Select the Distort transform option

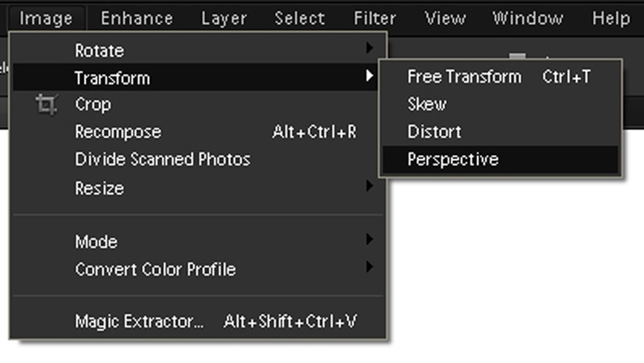(434, 131)
